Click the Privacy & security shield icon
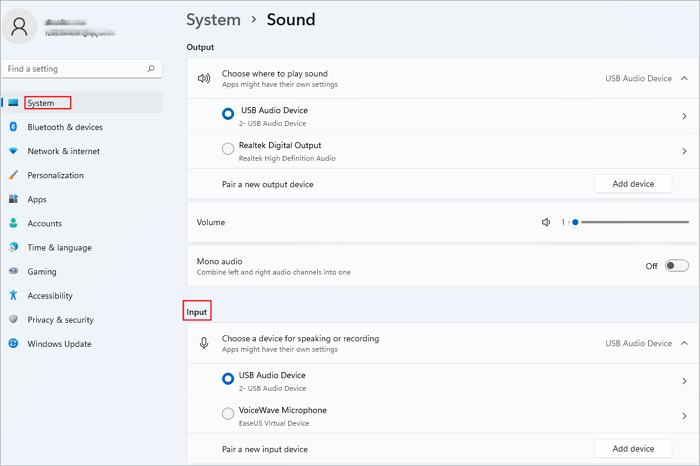 click(13, 320)
